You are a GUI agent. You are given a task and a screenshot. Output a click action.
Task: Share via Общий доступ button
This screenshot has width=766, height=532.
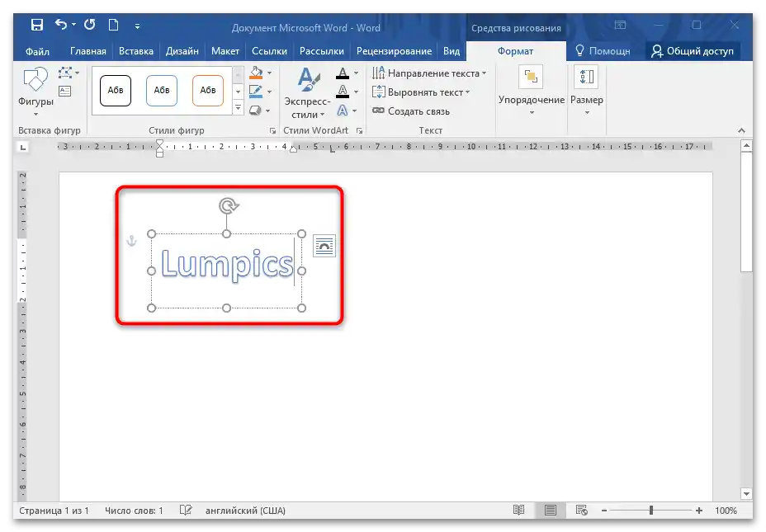click(693, 51)
